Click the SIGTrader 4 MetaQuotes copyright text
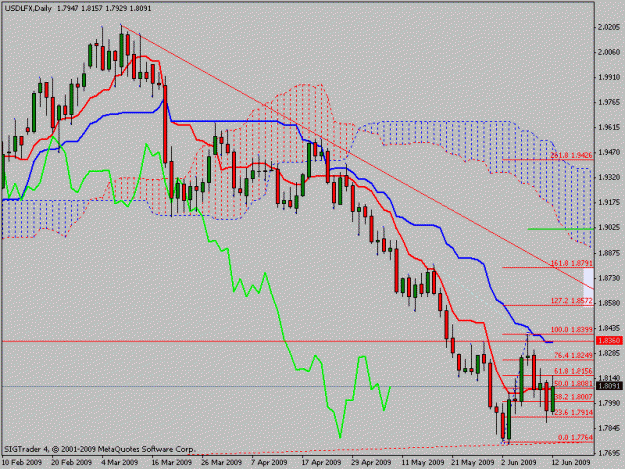This screenshot has width=625, height=469. [x=99, y=449]
